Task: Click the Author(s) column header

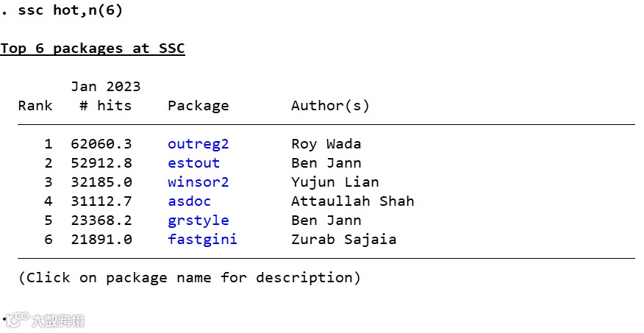Action: [x=330, y=106]
